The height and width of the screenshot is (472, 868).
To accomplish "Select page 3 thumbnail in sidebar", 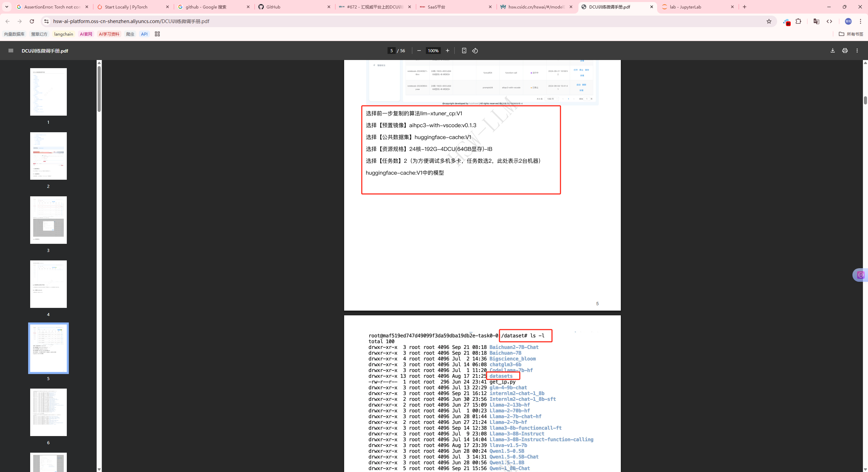I will point(48,220).
